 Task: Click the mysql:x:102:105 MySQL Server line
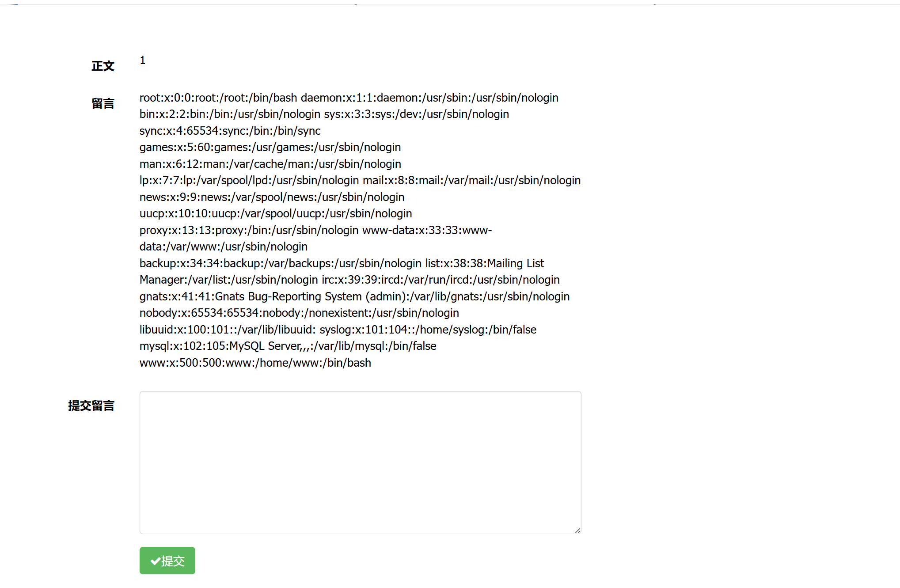(x=288, y=346)
